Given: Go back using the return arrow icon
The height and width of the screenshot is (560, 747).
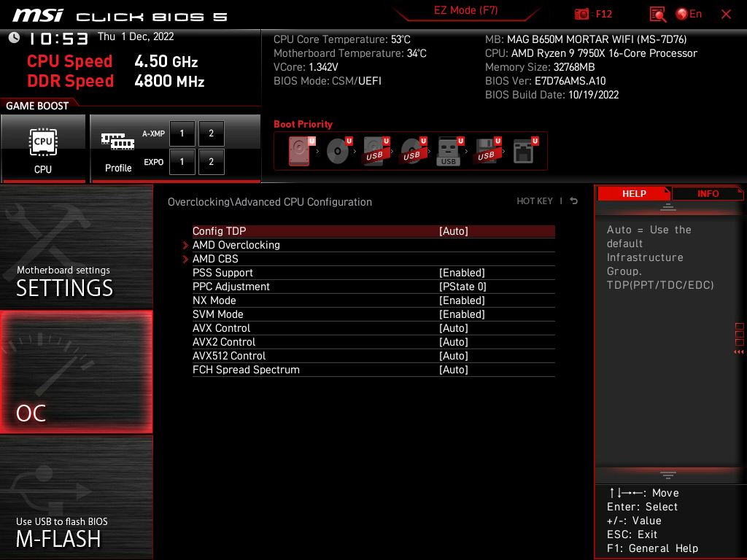Looking at the screenshot, I should coord(574,201).
